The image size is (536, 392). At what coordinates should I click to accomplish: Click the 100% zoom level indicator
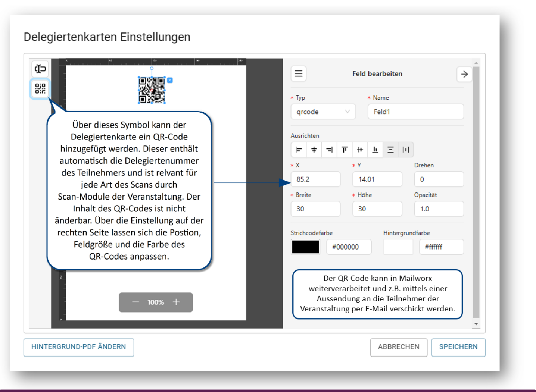(x=156, y=302)
